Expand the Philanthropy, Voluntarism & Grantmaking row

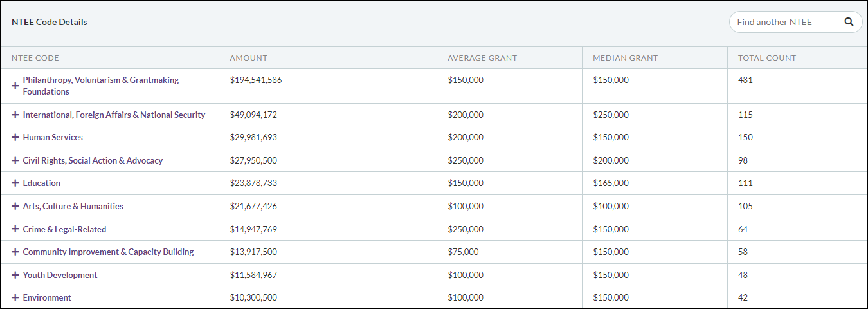click(15, 86)
